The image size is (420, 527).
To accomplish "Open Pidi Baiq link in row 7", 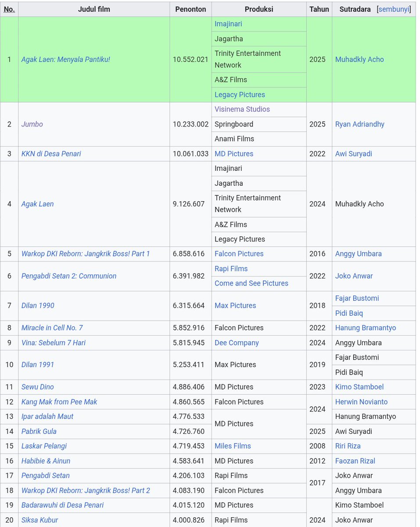I will (349, 314).
